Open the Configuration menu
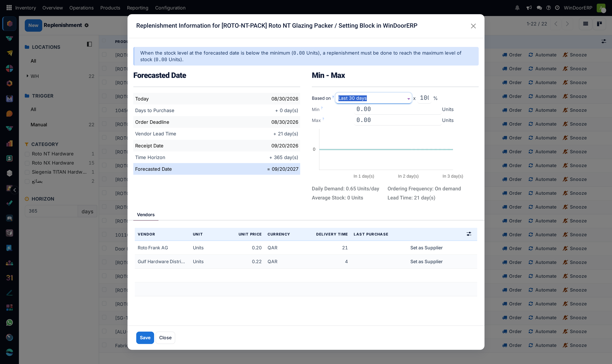This screenshot has height=364, width=612. 170,8
